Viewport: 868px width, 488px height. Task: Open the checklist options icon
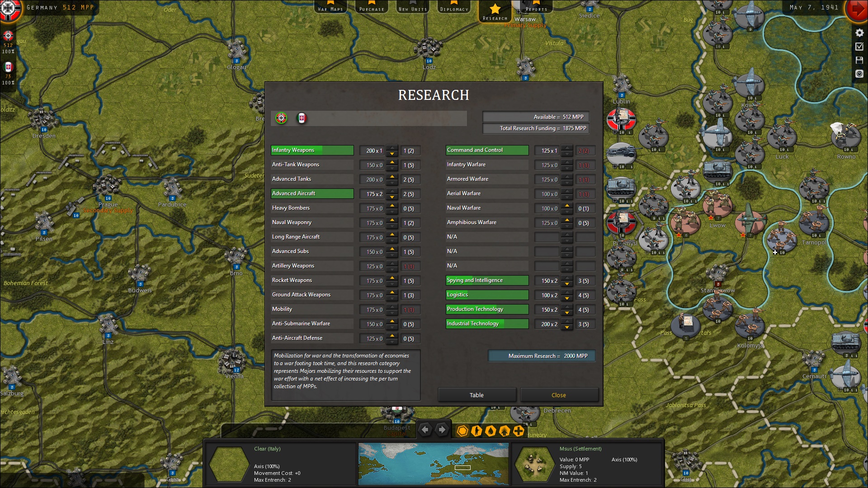pyautogui.click(x=859, y=47)
